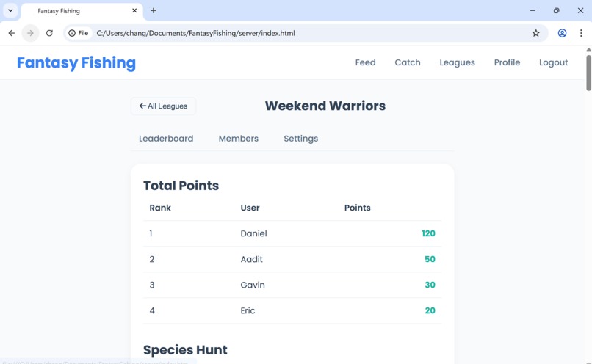The image size is (592, 364).
Task: Bookmark this page with the star icon
Action: 535,33
